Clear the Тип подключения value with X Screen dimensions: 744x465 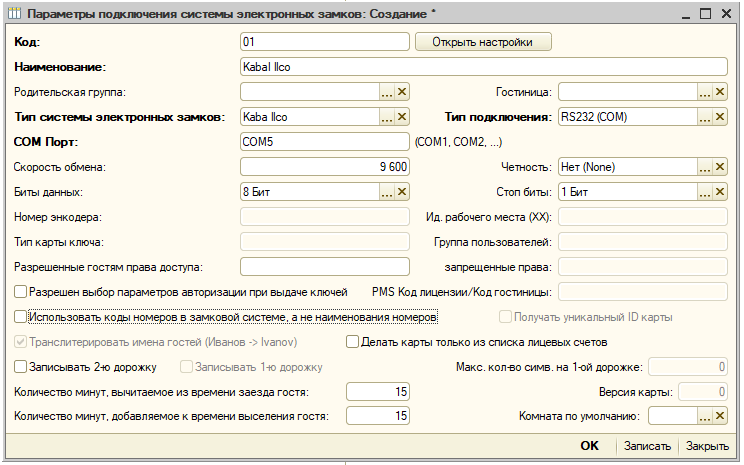click(x=720, y=117)
